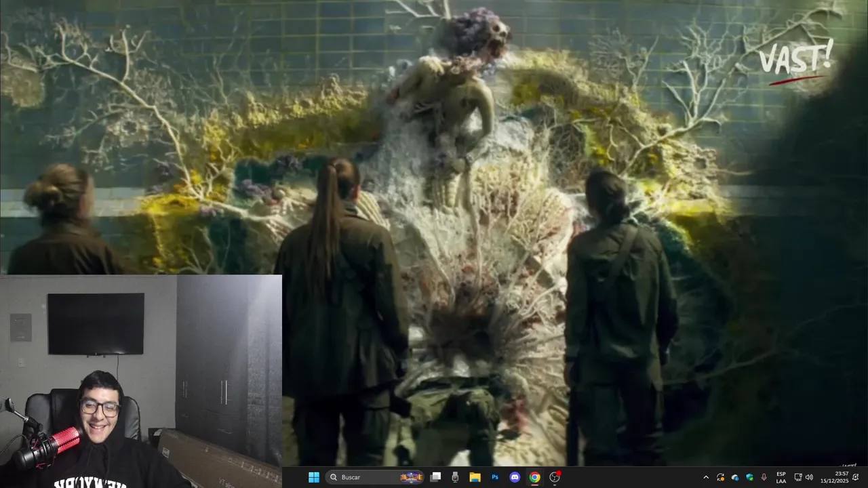Change the ESP LAA input language
This screenshot has height=488, width=868.
tap(781, 477)
